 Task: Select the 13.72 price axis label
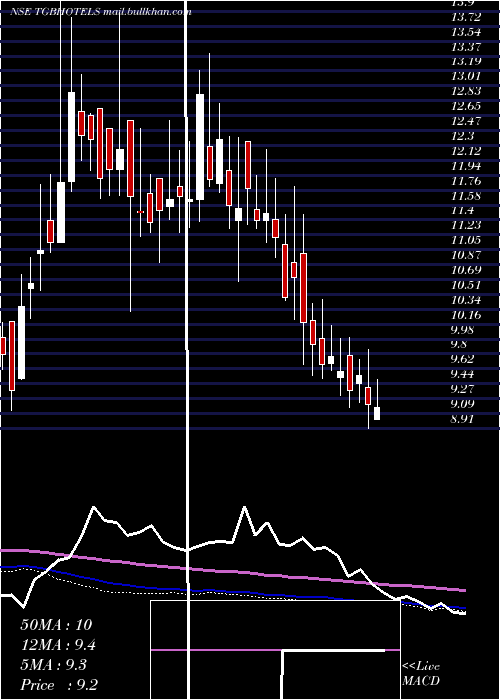(466, 17)
